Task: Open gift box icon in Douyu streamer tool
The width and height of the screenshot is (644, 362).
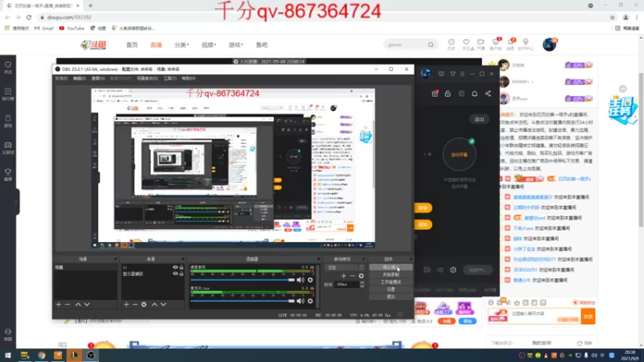Action: pyautogui.click(x=435, y=93)
